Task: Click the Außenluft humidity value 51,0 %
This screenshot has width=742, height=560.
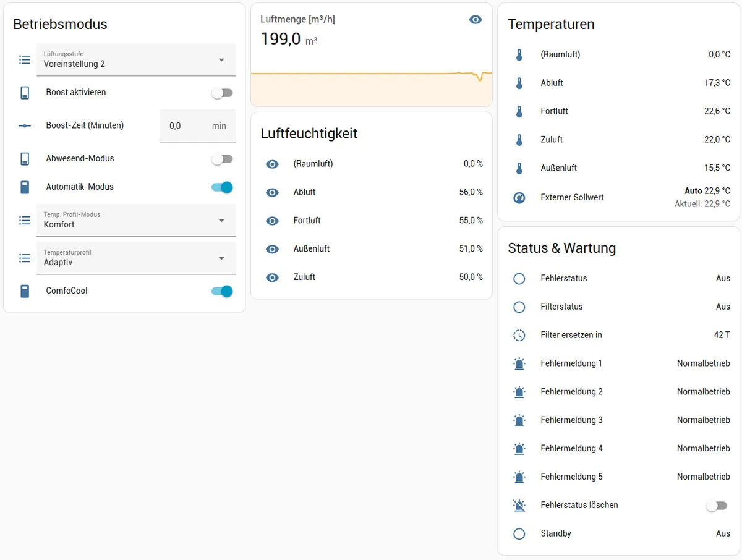Action: (471, 249)
